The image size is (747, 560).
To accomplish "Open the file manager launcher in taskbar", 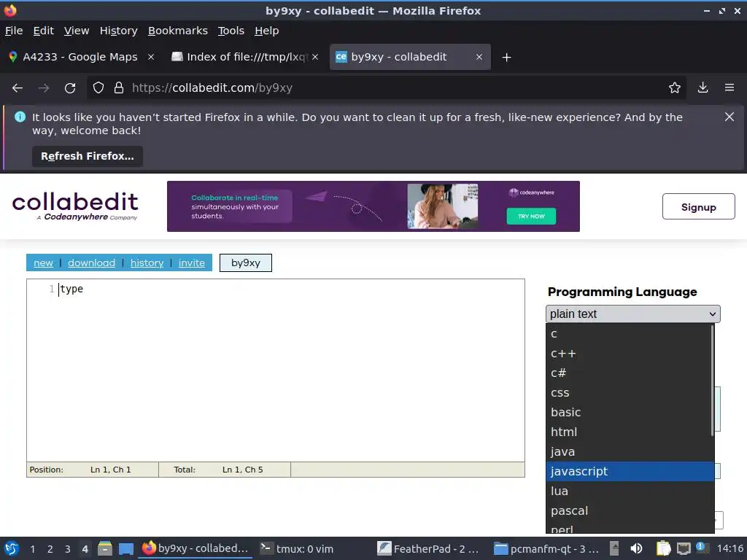I will [105, 549].
